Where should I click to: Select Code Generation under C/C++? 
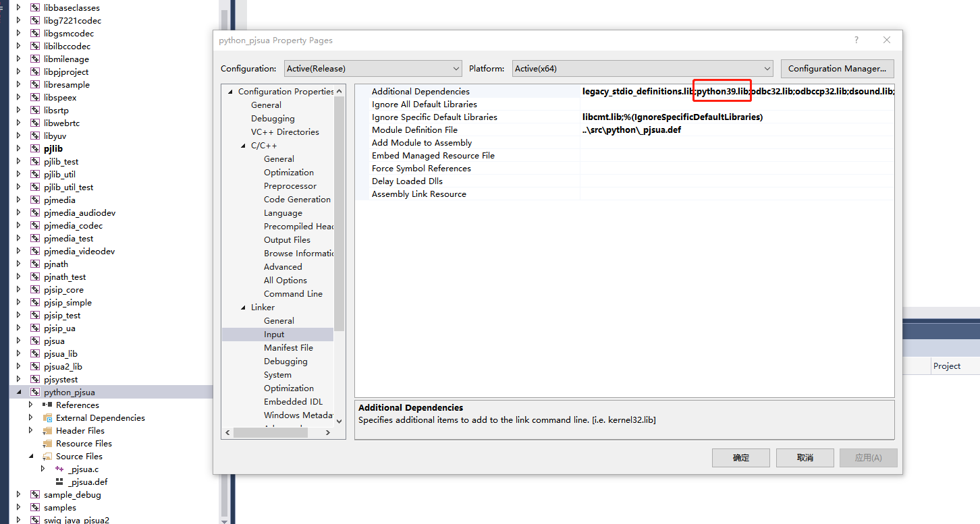pyautogui.click(x=297, y=200)
